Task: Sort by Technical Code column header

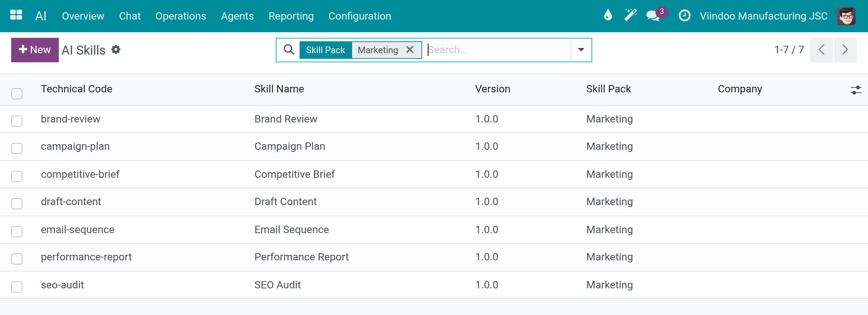Action: point(77,89)
